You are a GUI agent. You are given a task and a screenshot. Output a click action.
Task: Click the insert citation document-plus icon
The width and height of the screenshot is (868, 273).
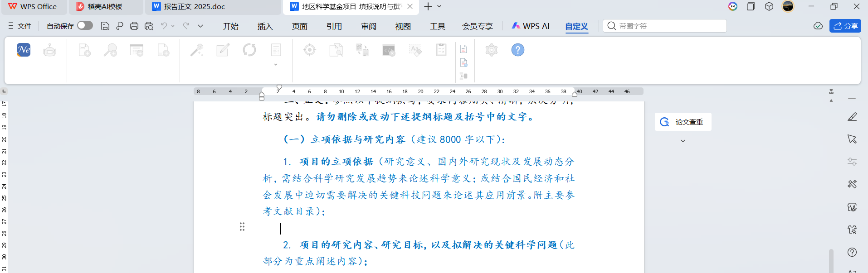[x=84, y=50]
